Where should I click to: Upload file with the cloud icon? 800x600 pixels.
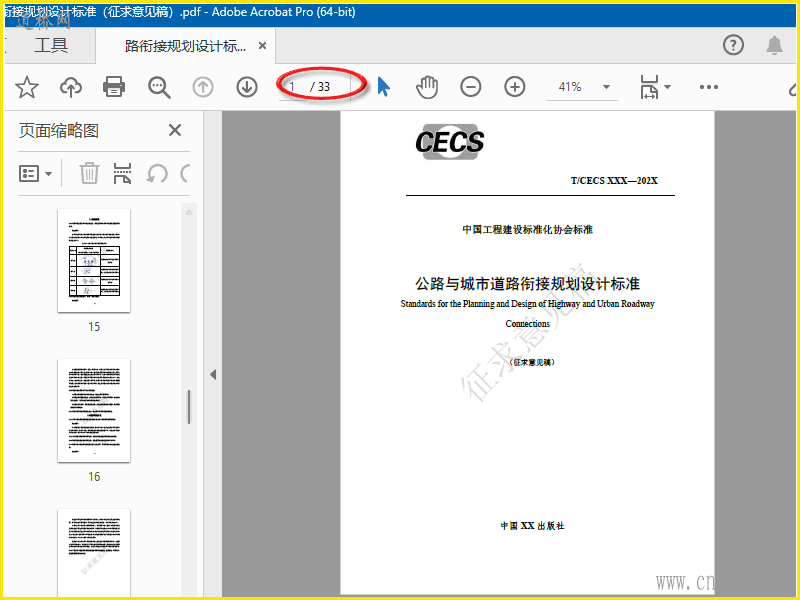point(71,87)
